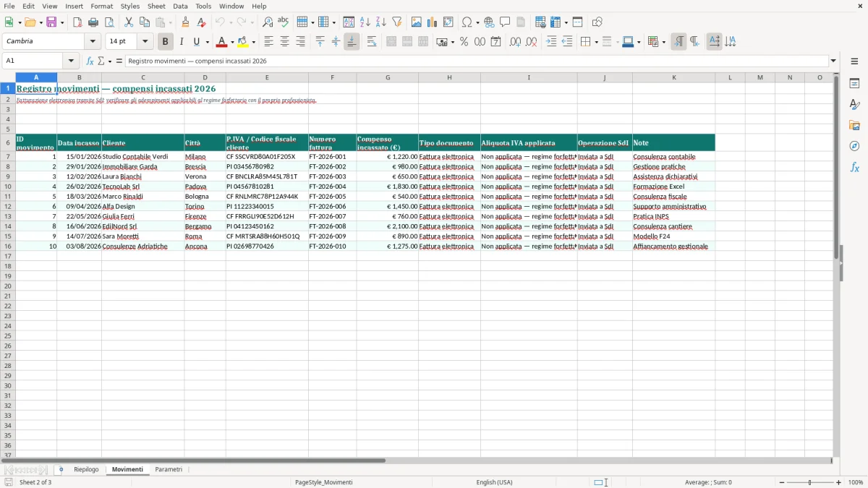
Task: Click the Insert Hyperlink icon
Action: pyautogui.click(x=489, y=22)
